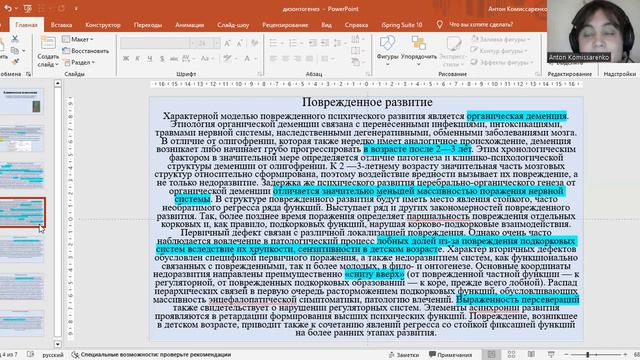This screenshot has height=360, width=640.
Task: Switch to the Слайд-шоу tab
Action: tap(233, 25)
